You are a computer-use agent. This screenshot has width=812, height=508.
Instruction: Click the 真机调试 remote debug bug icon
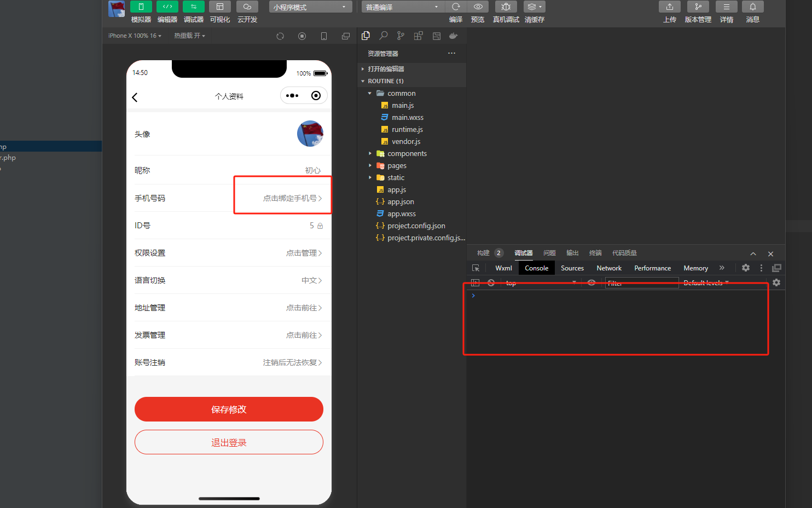pos(506,7)
